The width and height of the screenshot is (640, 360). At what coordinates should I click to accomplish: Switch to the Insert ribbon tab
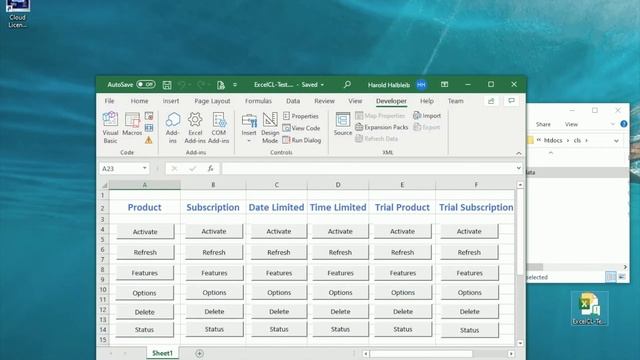(x=171, y=101)
